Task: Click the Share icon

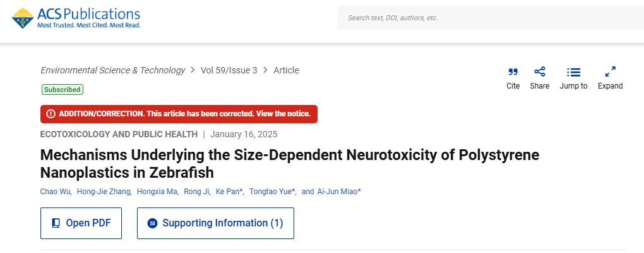Action: [x=539, y=72]
